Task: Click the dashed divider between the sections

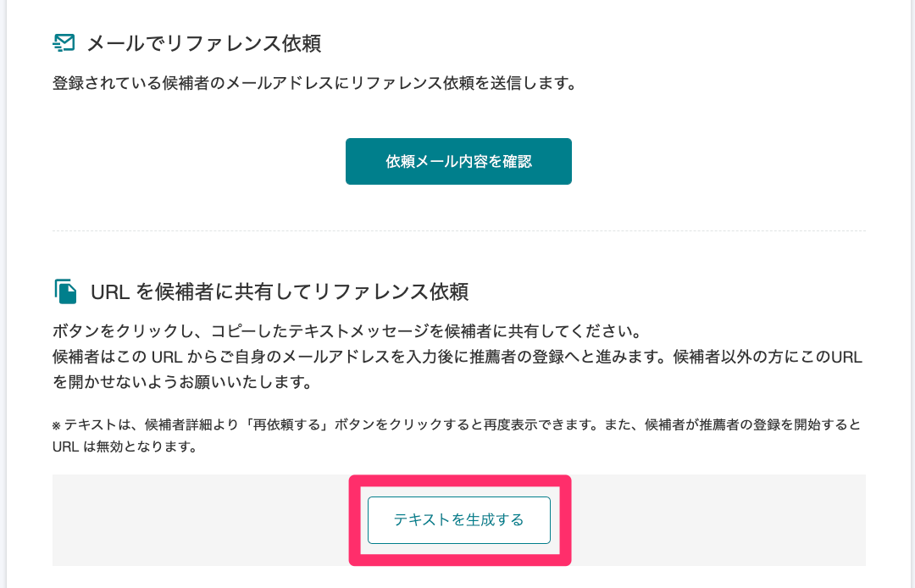Action: [x=458, y=231]
